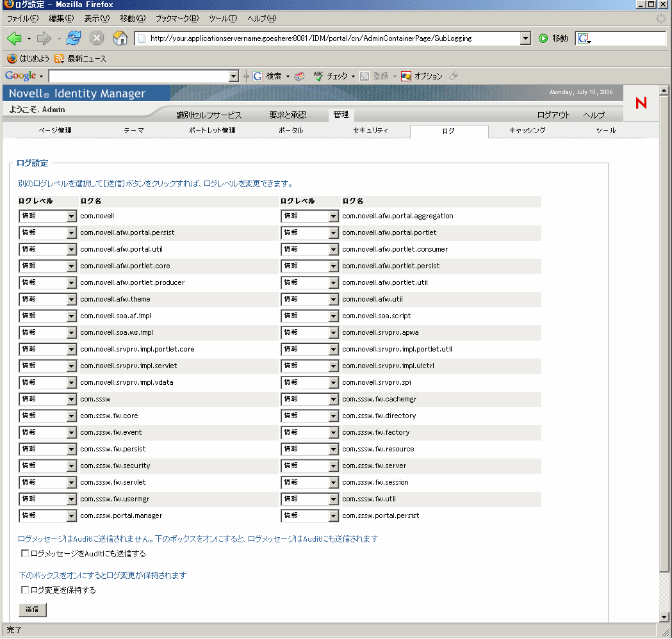Select the セキュリティ sub-tab
Image resolution: width=672 pixels, height=639 pixels.
[x=371, y=130]
